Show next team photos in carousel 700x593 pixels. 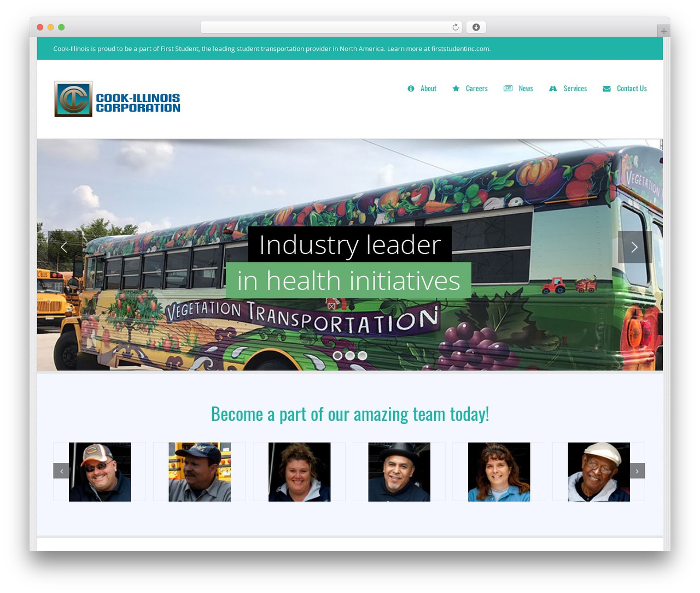coord(637,471)
